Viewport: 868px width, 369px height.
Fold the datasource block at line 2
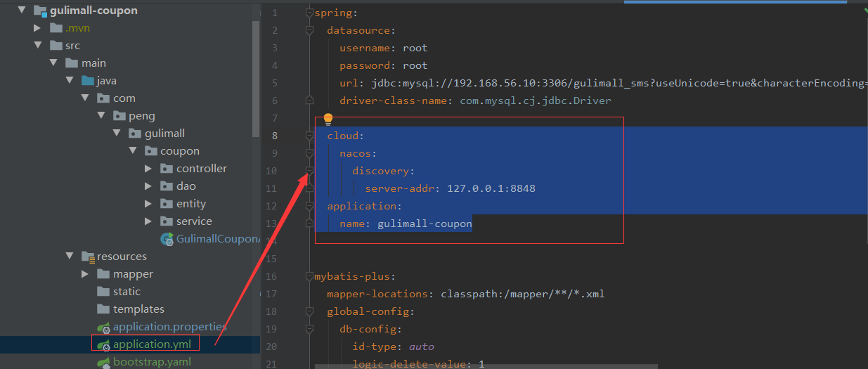(x=309, y=30)
